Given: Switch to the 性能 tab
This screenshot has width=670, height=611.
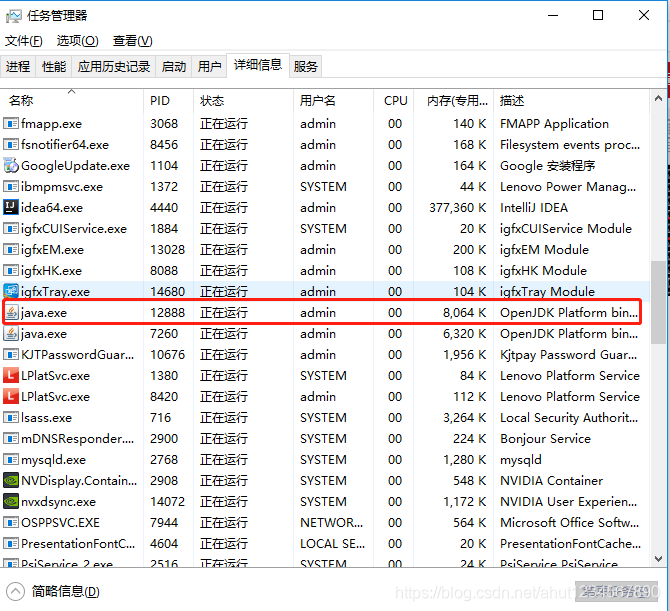Looking at the screenshot, I should [54, 67].
